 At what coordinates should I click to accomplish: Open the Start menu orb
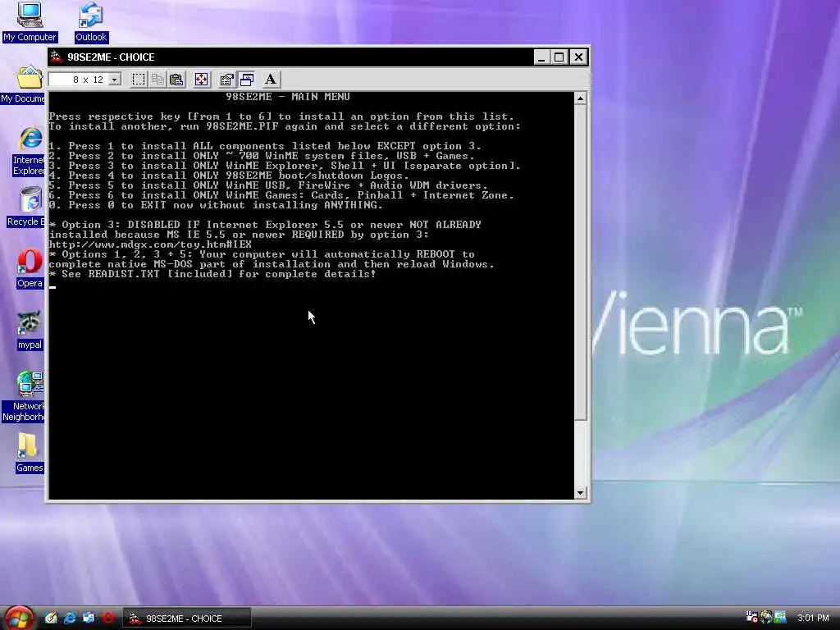(x=20, y=618)
